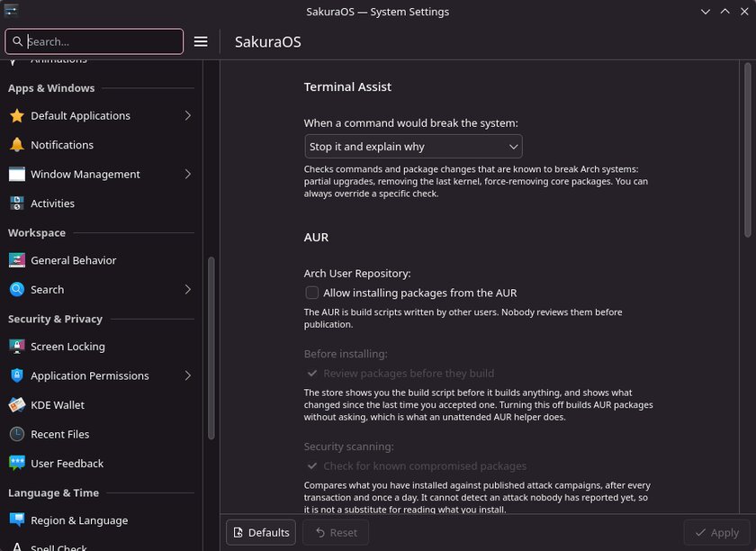Click the Search magnifier icon in sidebar

click(x=17, y=290)
